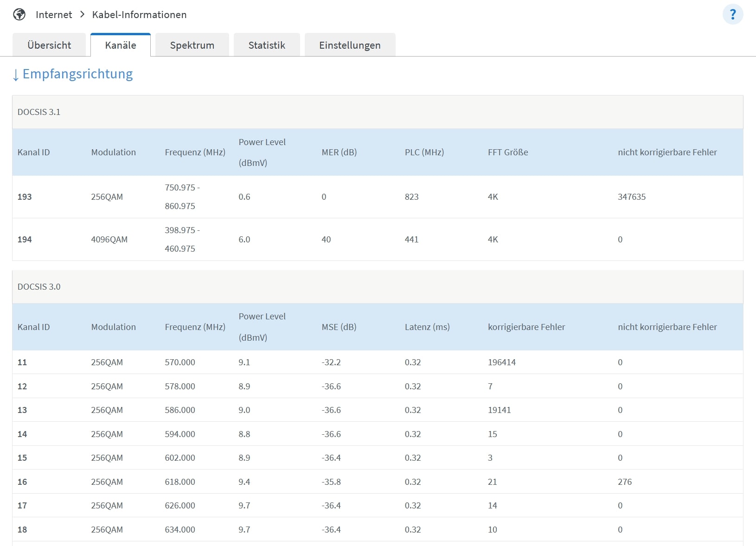Viewport: 756px width, 546px height.
Task: Click the Empfangsrichtung down arrow icon
Action: point(16,75)
